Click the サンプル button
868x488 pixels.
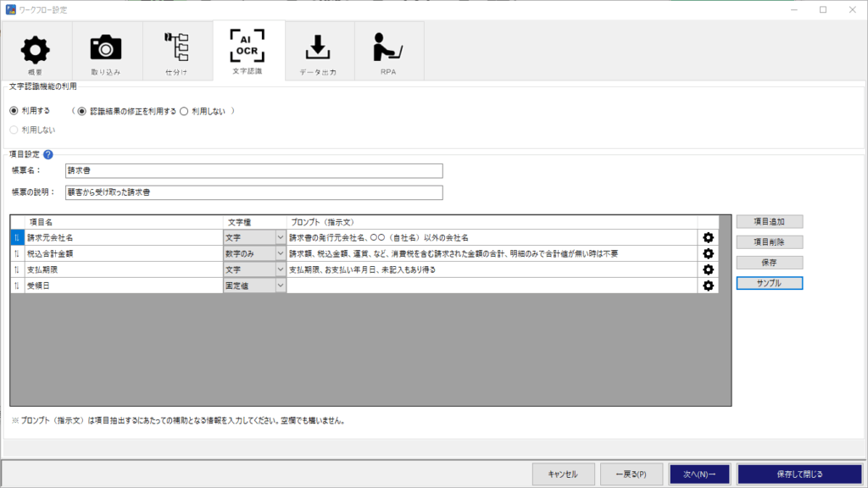pos(769,283)
